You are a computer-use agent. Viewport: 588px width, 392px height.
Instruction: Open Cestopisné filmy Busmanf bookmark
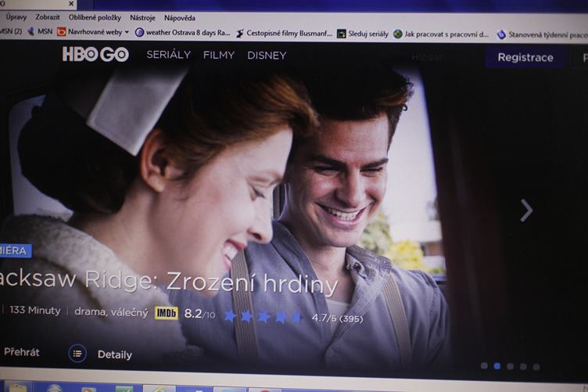pos(285,34)
